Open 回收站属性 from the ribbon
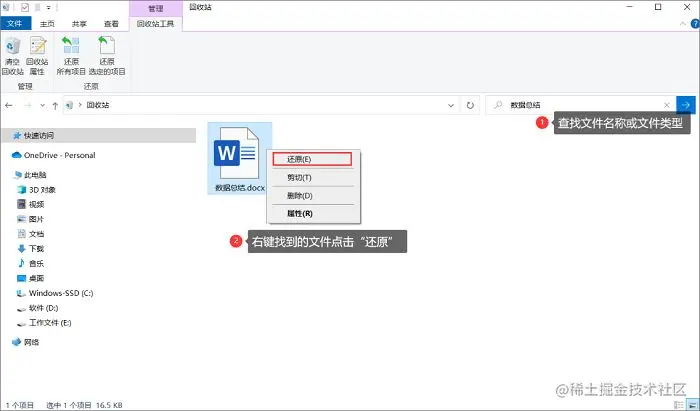 click(37, 56)
